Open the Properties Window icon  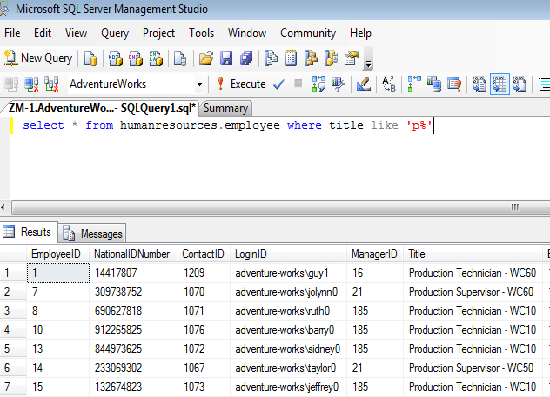[x=352, y=58]
